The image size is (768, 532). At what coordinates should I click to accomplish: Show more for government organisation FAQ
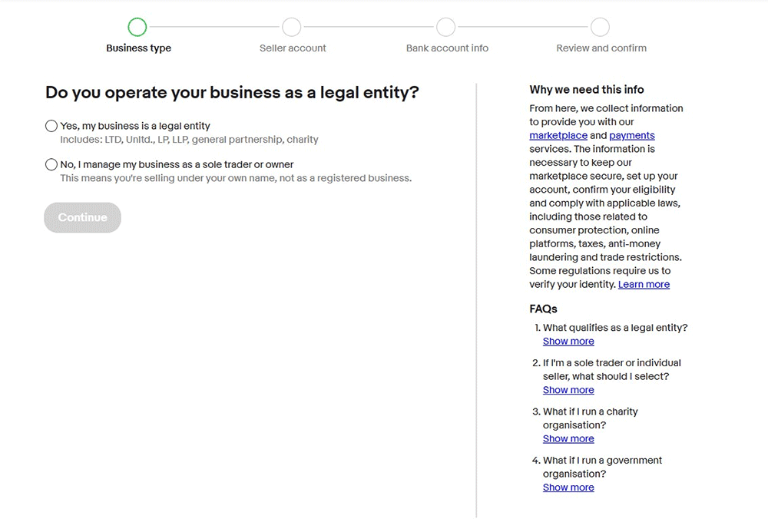click(x=568, y=487)
